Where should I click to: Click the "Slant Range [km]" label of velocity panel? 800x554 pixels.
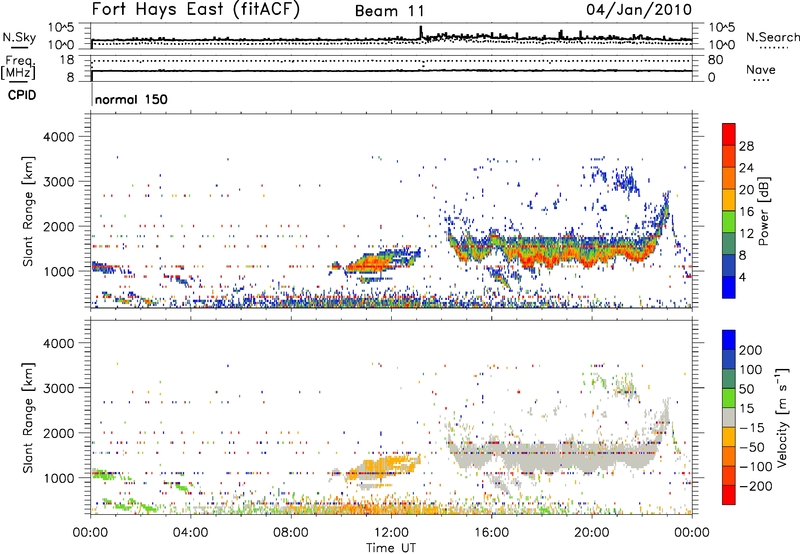[x=28, y=418]
